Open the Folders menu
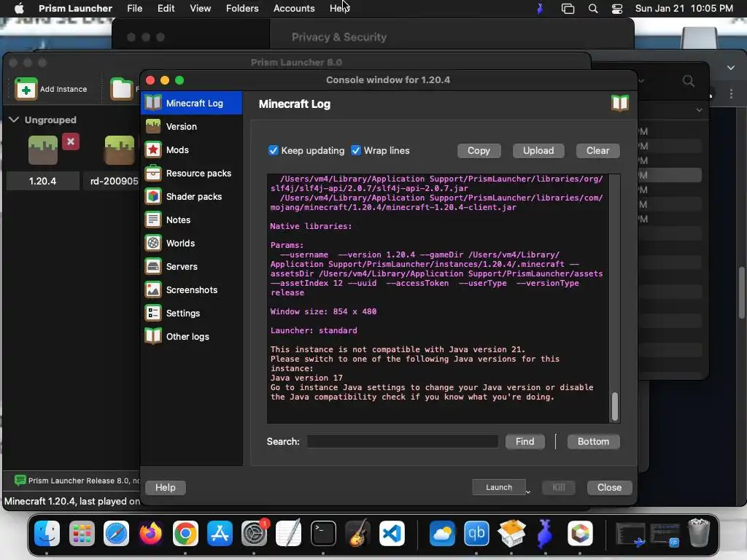 coord(242,8)
